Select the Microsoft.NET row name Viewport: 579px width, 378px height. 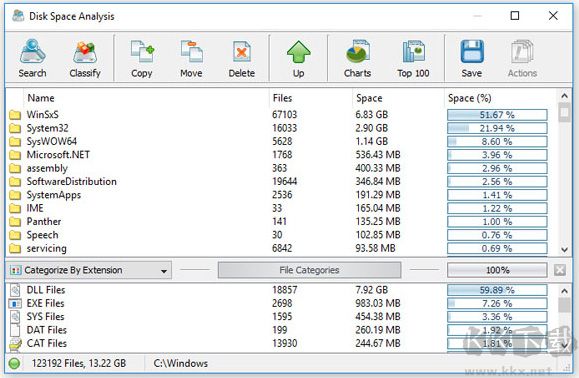coord(58,155)
